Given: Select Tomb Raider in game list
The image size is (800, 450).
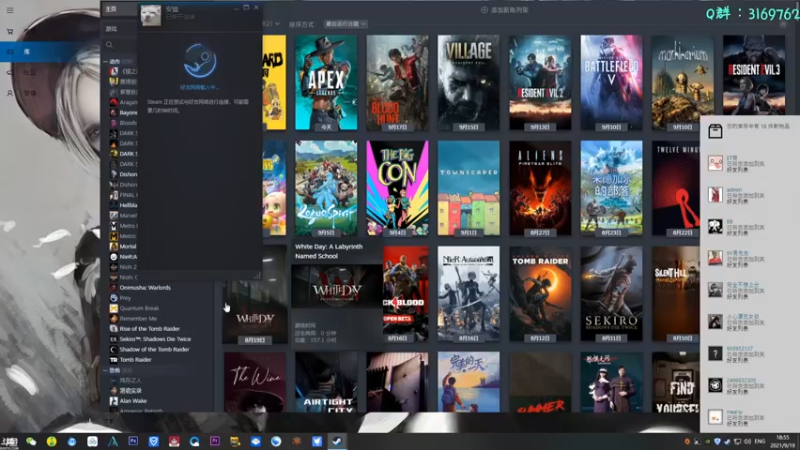Looking at the screenshot, I should (x=135, y=360).
